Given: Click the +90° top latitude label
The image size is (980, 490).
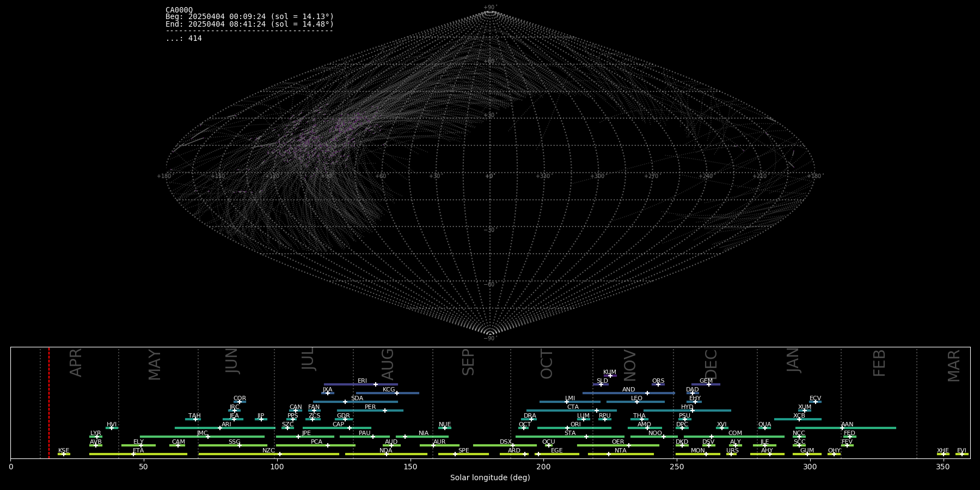Looking at the screenshot, I should (x=491, y=7).
